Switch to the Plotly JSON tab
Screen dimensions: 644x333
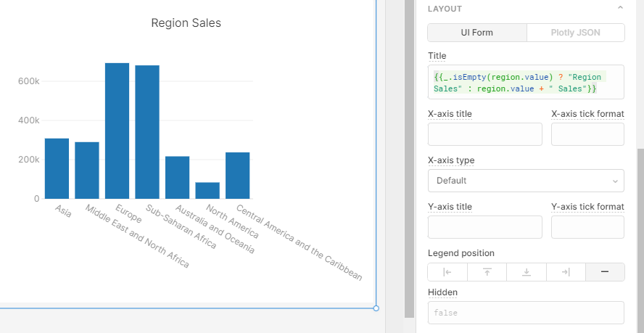tap(575, 33)
